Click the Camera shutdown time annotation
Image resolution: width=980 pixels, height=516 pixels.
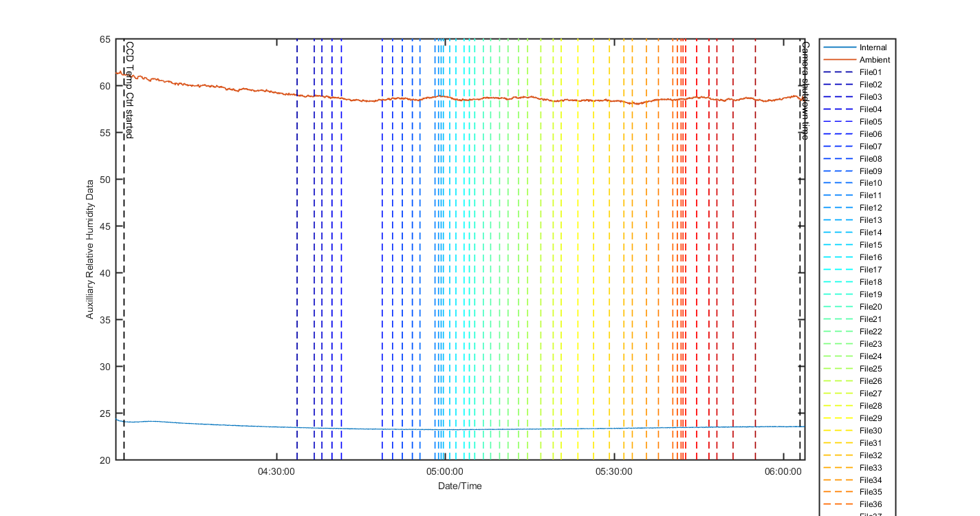805,90
